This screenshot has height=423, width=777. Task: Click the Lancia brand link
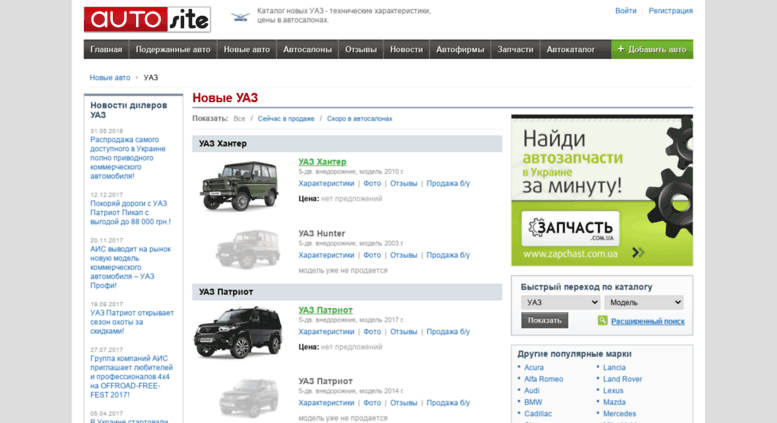coord(614,368)
